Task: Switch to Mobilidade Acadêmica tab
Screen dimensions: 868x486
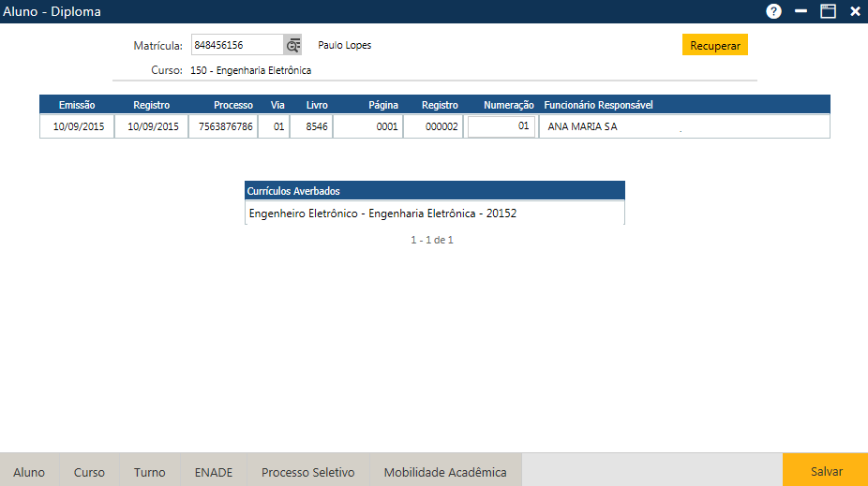Action: 445,472
